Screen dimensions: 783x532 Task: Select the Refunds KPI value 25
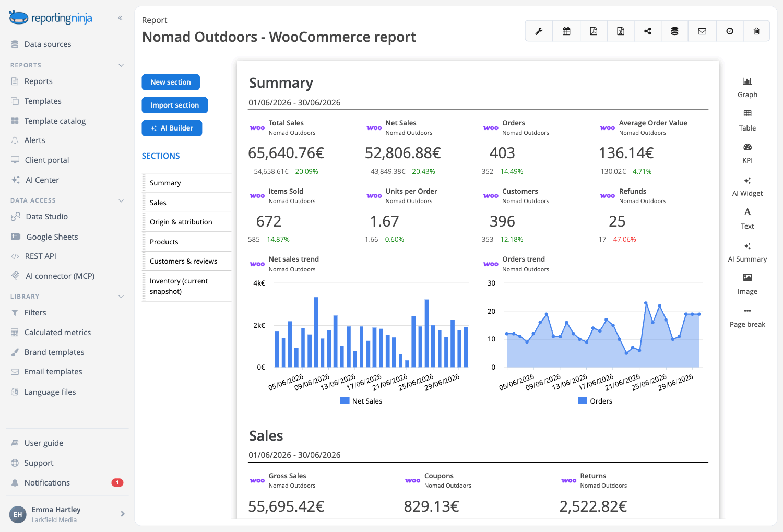coord(617,221)
